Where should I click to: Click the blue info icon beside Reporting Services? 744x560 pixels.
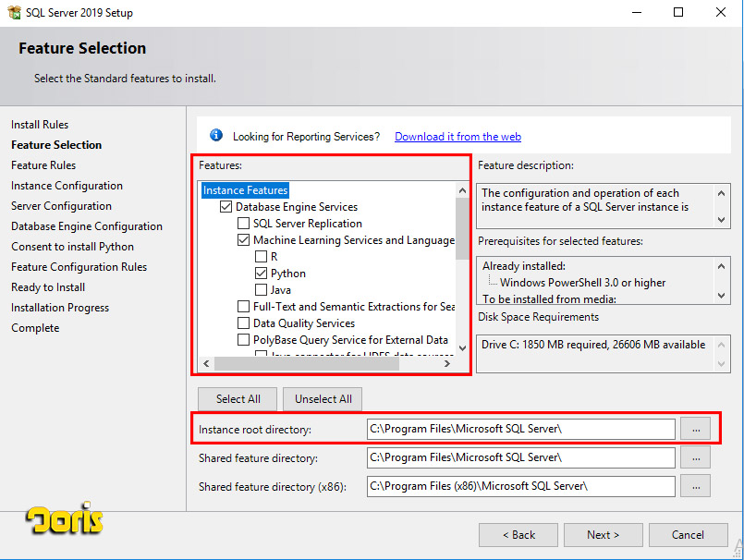[216, 136]
